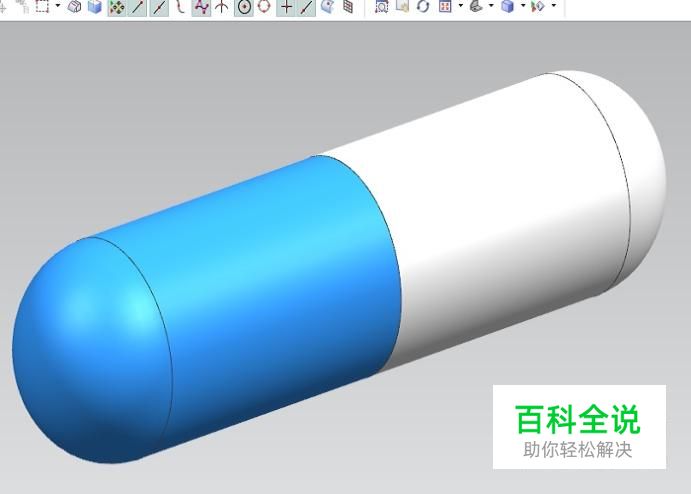Image resolution: width=691 pixels, height=494 pixels.
Task: Click the Point on Face snap icon
Action: (x=327, y=6)
